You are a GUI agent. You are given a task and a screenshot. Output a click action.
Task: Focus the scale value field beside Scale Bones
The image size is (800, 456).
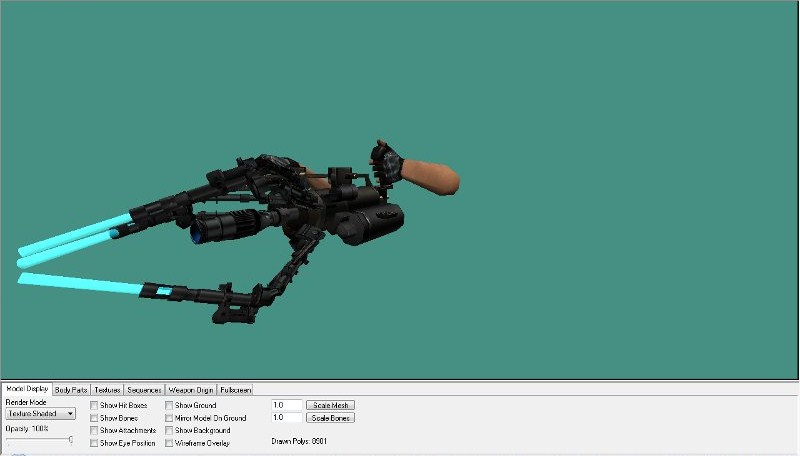pos(286,418)
